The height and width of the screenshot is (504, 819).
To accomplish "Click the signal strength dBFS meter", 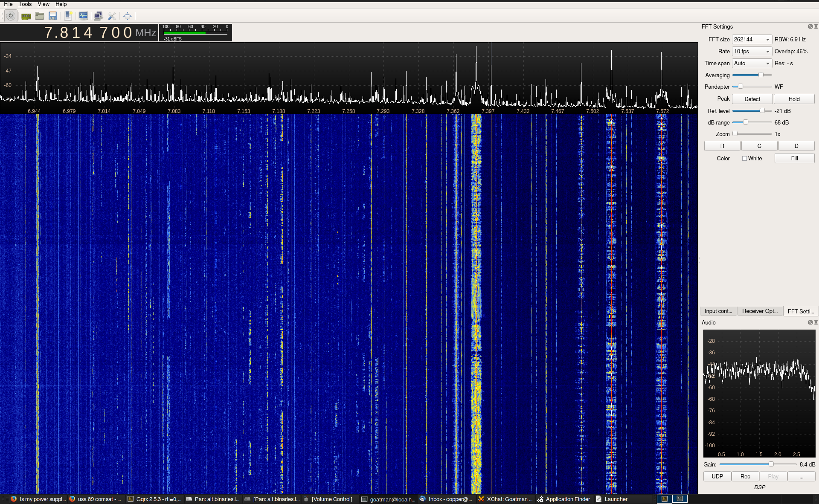I will [195, 32].
